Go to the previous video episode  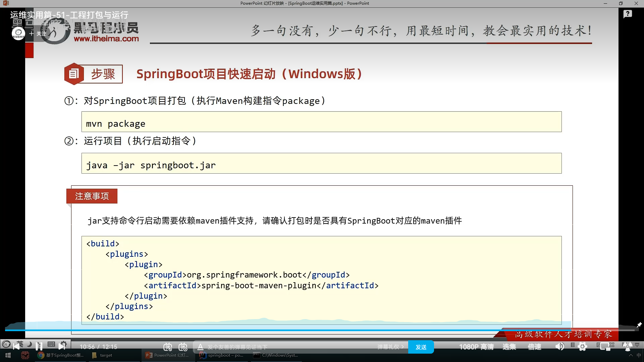tap(16, 346)
